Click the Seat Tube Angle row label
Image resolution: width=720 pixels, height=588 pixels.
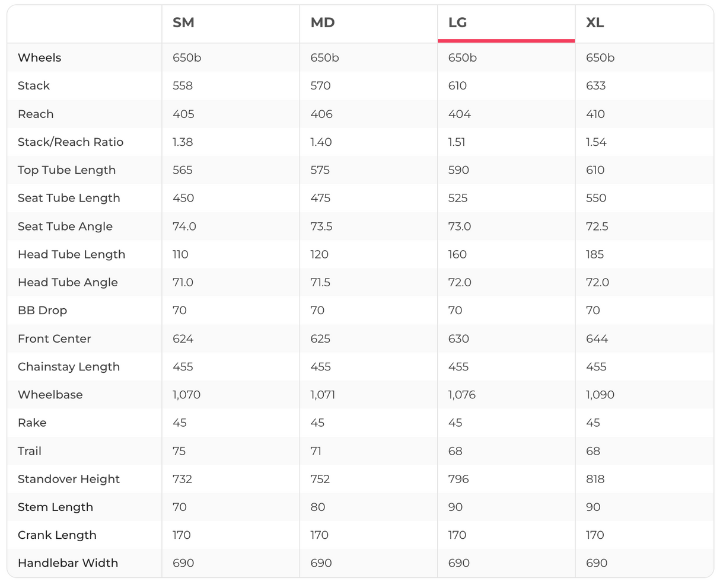coord(65,226)
